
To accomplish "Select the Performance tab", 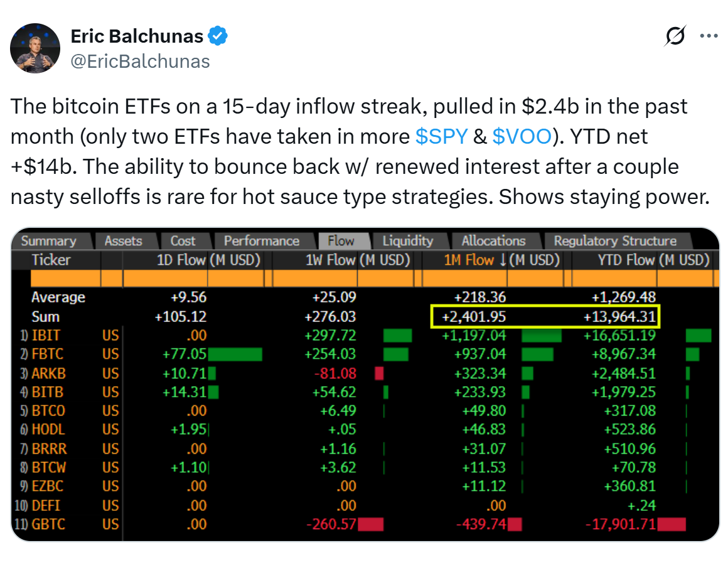I will click(x=261, y=241).
